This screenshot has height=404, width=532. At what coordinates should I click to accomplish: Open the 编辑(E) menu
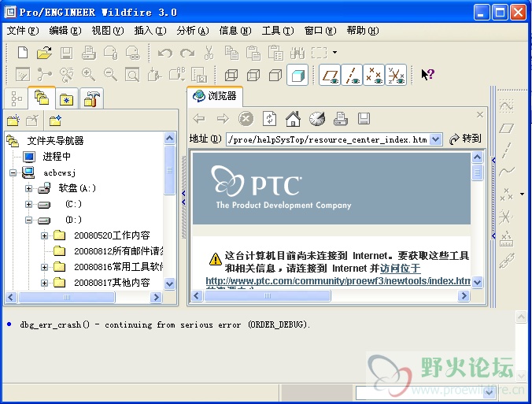[x=65, y=31]
